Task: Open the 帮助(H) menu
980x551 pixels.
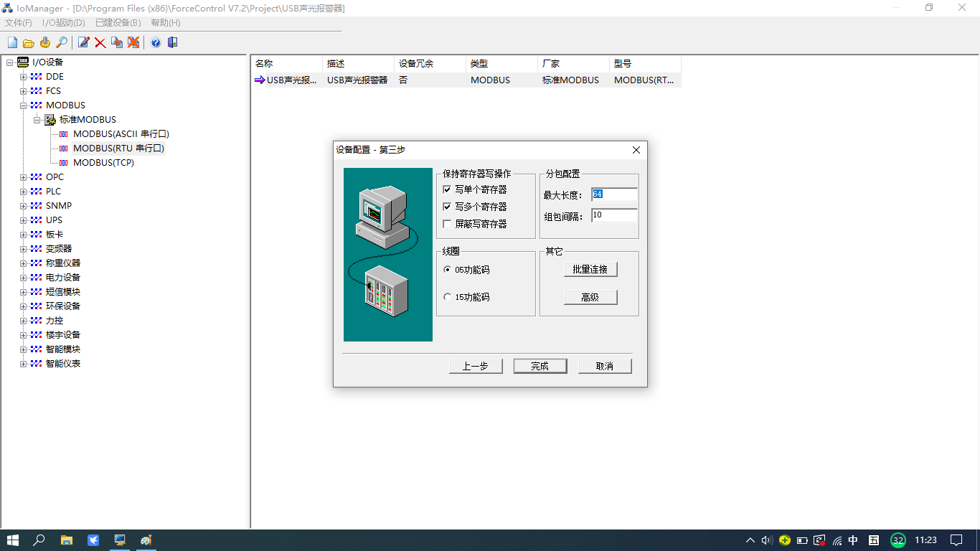Action: coord(166,23)
